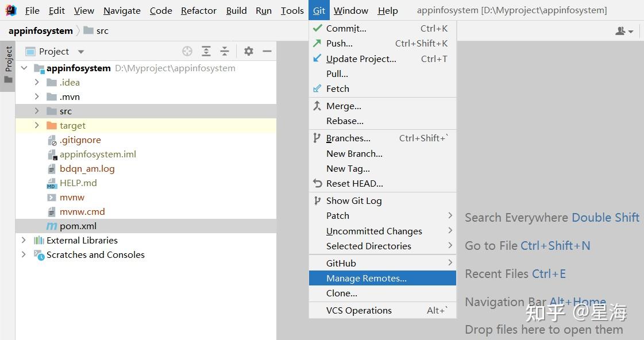Viewport: 644px width, 340px height.
Task: Click the user account icon at top right
Action: [x=624, y=31]
